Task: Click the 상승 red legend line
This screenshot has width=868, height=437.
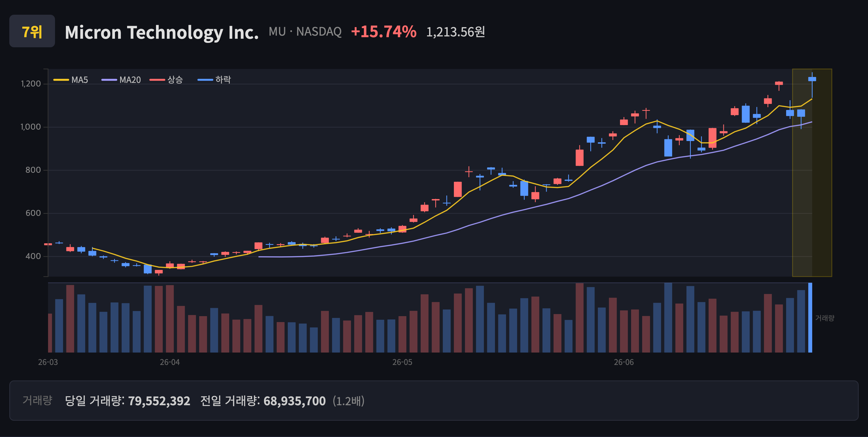Action: pos(157,80)
